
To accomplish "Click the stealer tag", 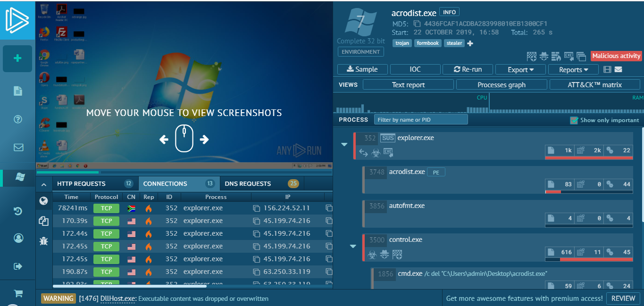I will pyautogui.click(x=454, y=43).
